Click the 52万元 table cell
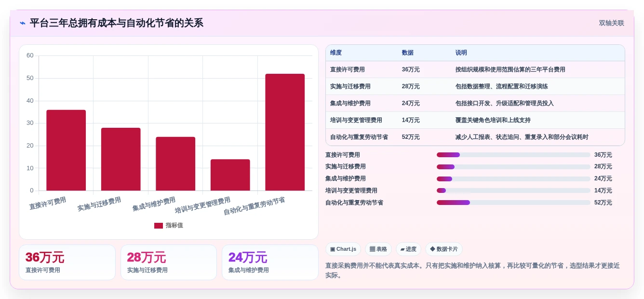 (411, 137)
